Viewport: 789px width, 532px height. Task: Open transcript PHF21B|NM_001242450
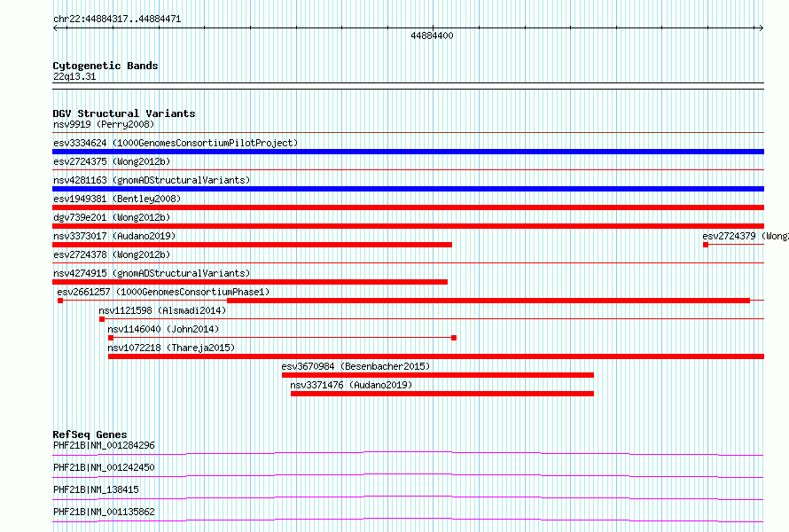click(x=104, y=467)
